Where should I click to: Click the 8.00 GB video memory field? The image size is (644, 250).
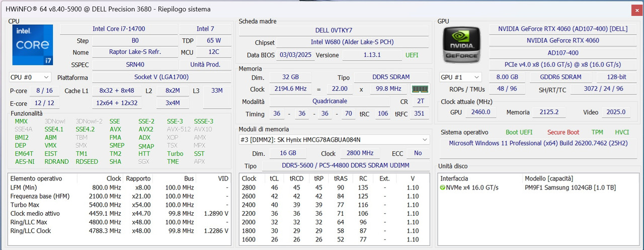[x=507, y=77]
